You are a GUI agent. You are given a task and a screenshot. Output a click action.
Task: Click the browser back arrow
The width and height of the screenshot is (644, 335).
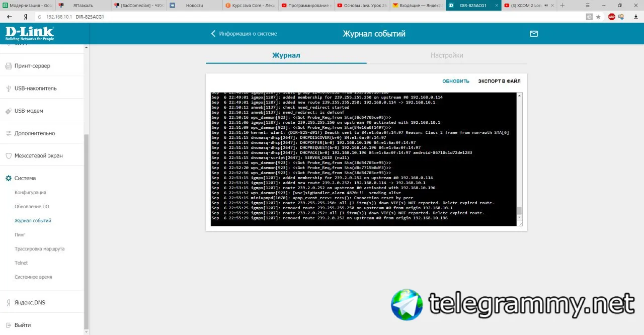10,17
